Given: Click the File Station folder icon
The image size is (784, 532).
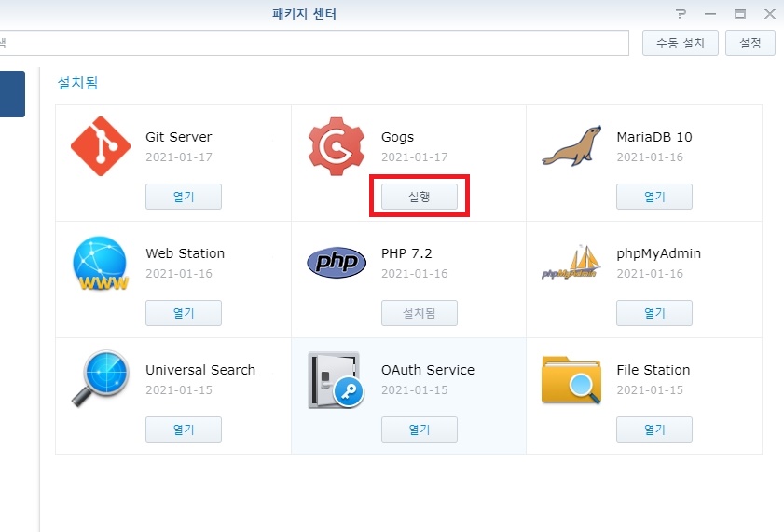Looking at the screenshot, I should (571, 379).
